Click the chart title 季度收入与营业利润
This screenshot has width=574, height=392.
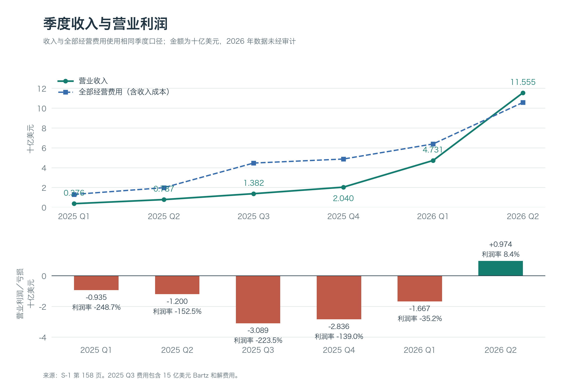pyautogui.click(x=105, y=24)
